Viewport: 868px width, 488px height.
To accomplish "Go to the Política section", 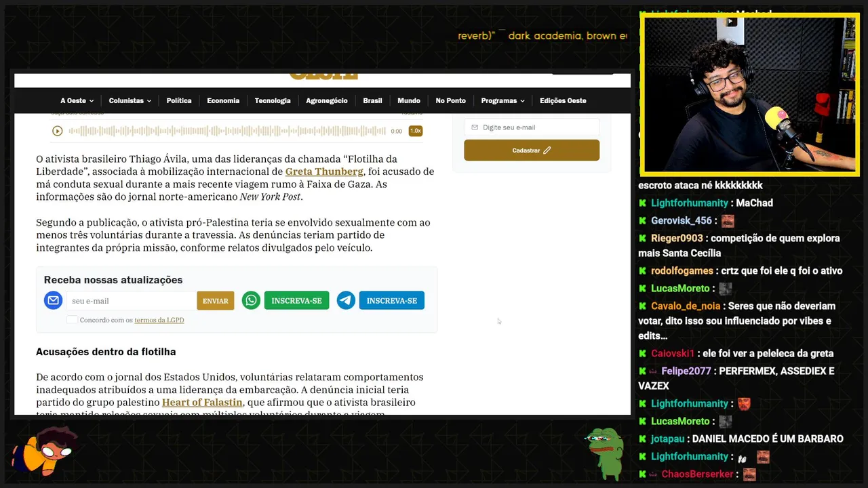I will click(179, 100).
